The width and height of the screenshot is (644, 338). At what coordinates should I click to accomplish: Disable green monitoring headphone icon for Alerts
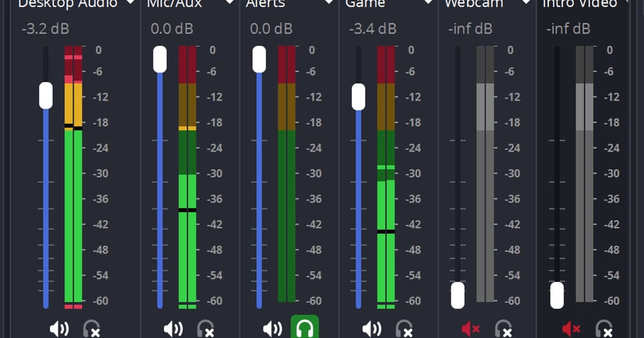[x=305, y=327]
